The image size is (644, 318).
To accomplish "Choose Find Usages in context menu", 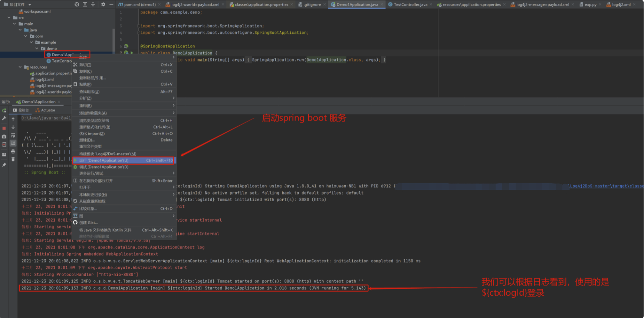I will pos(124,92).
